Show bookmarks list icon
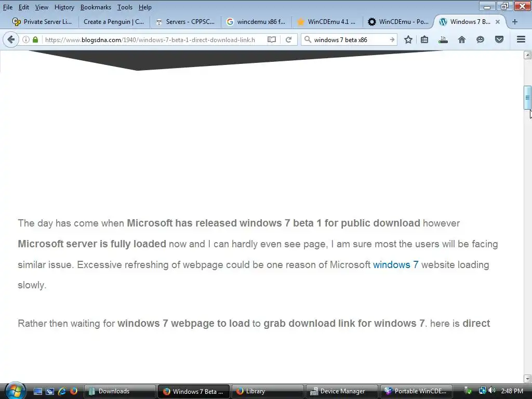The height and width of the screenshot is (399, 532). point(424,39)
